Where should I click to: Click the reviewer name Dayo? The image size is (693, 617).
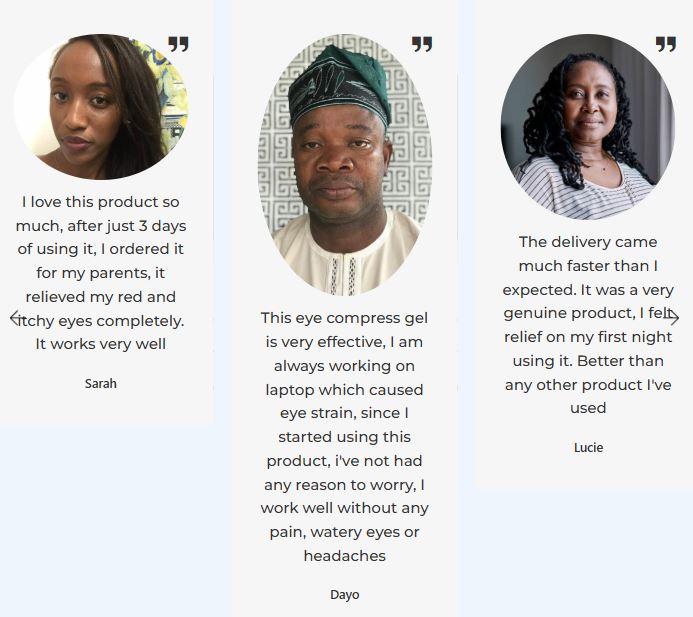tap(345, 594)
